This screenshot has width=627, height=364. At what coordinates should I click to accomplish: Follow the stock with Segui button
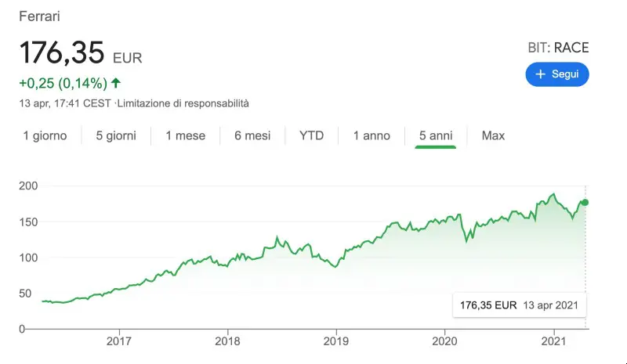(557, 74)
